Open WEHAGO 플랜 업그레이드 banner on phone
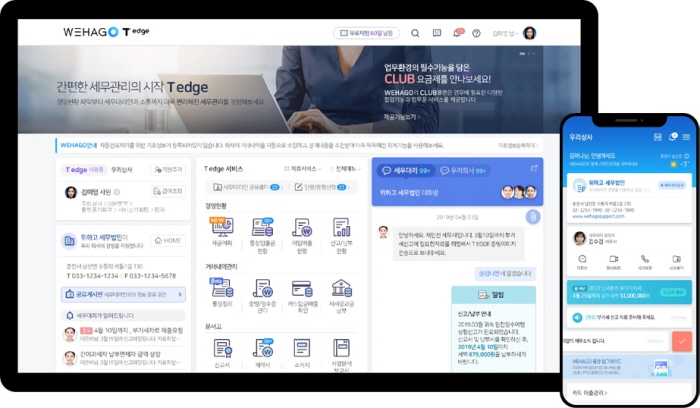Image resolution: width=700 pixels, height=408 pixels. (x=629, y=367)
